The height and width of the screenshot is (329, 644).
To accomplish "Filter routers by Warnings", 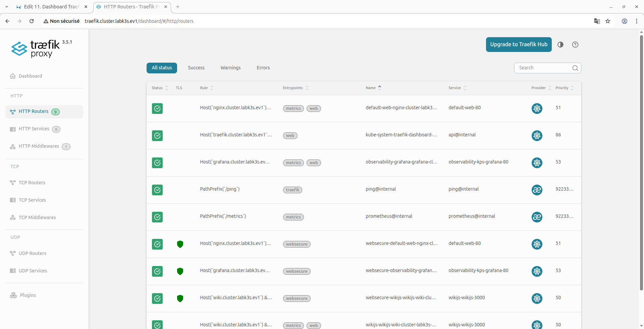I will (230, 68).
